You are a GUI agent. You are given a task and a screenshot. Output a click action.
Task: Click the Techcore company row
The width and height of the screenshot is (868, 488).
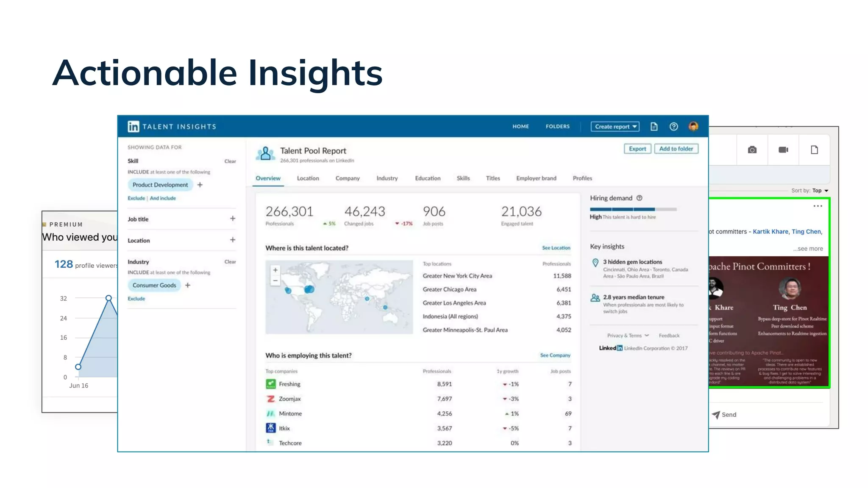[x=418, y=443]
